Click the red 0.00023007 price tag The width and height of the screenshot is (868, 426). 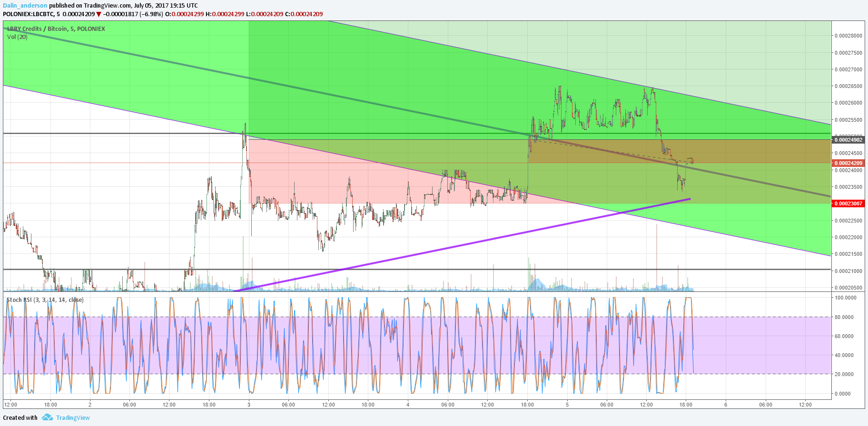pyautogui.click(x=848, y=203)
